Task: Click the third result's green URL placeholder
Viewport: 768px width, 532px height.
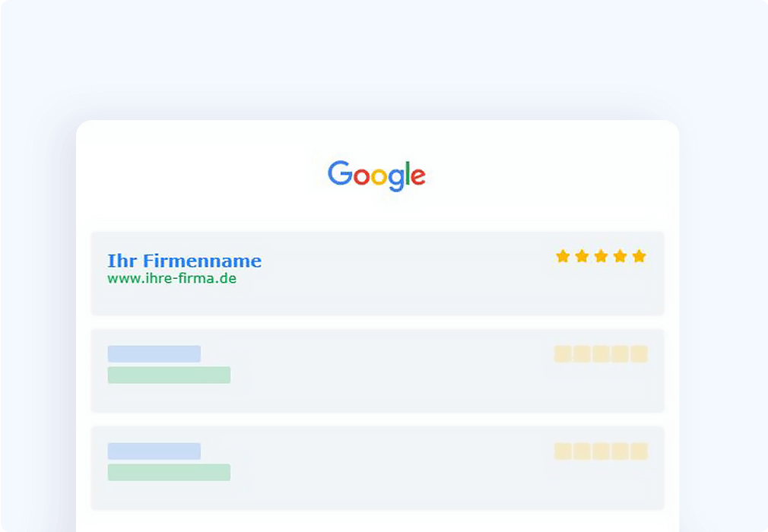Action: coord(169,472)
